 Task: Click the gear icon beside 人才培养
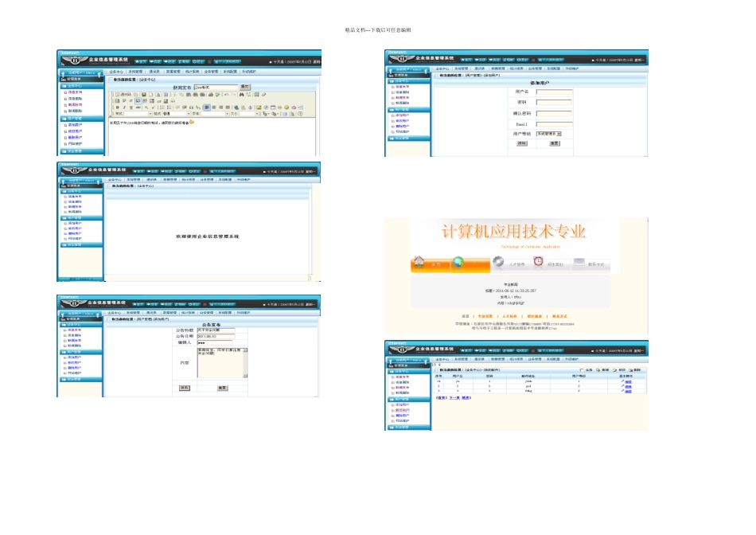[x=498, y=261]
